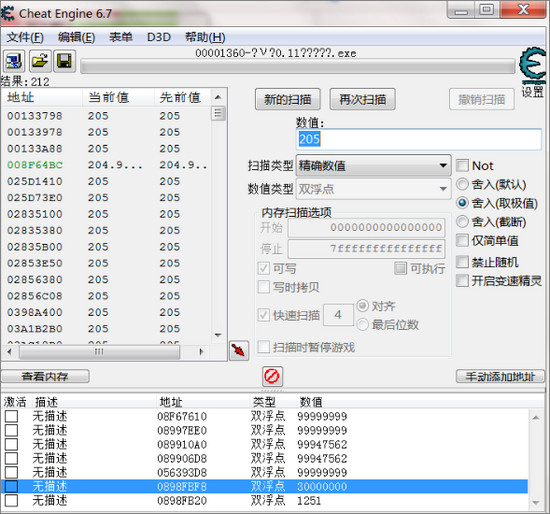Toggle the 禁止随机 checkbox

click(x=462, y=262)
